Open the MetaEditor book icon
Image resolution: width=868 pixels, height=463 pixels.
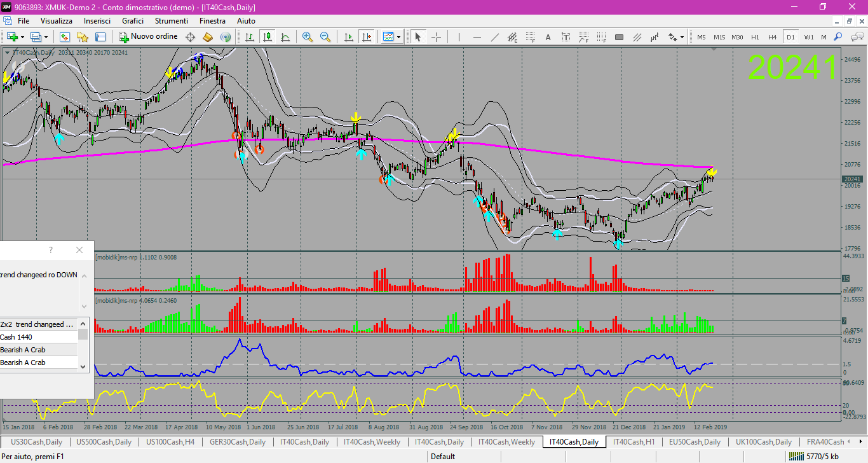208,37
